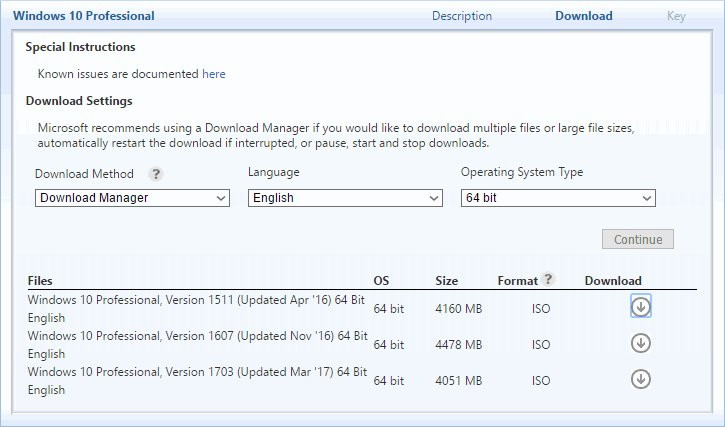Switch to the Description tab
725x427 pixels.
tap(461, 16)
